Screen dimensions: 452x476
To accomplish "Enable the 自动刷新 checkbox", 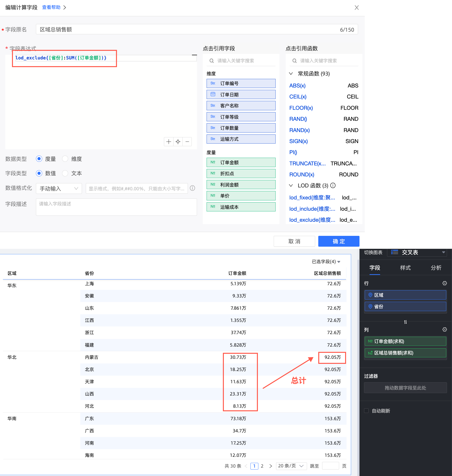I will click(x=366, y=411).
